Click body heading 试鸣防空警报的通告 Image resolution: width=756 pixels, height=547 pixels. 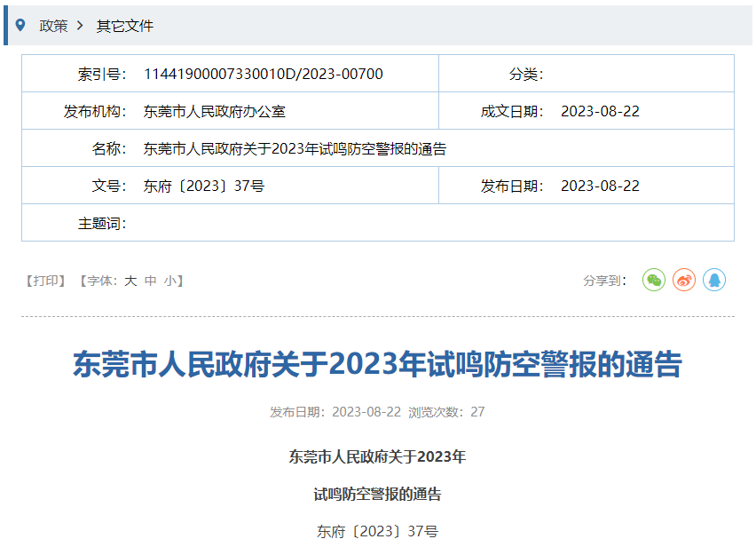pos(377,494)
